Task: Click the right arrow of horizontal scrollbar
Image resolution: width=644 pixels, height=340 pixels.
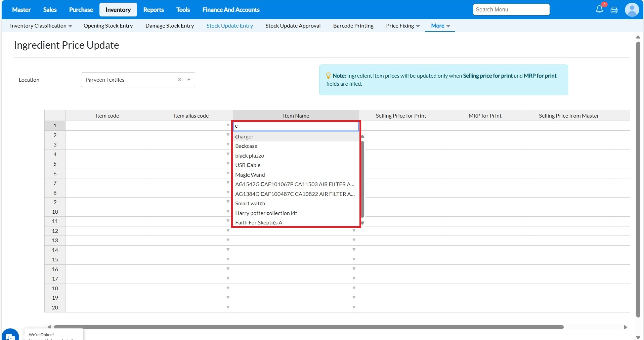Action: 625,327
